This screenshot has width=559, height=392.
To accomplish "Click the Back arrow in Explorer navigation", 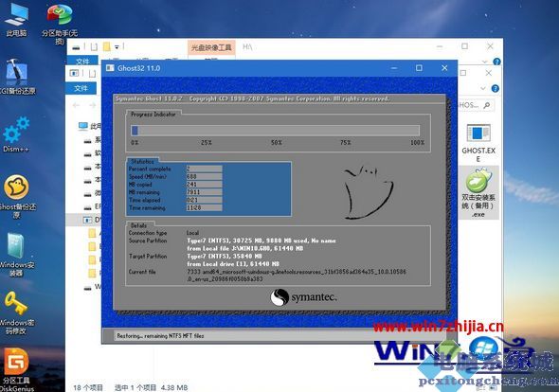I will 76,105.
